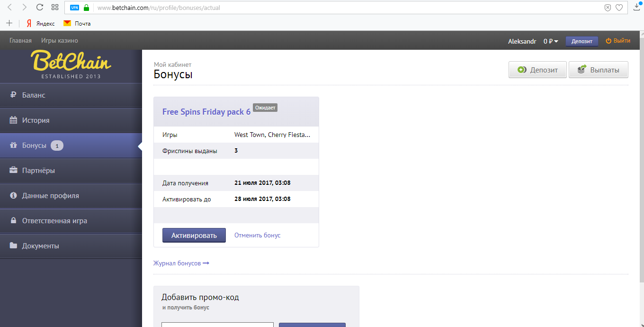
Task: Click the calendar icon next to История
Action: pyautogui.click(x=13, y=120)
